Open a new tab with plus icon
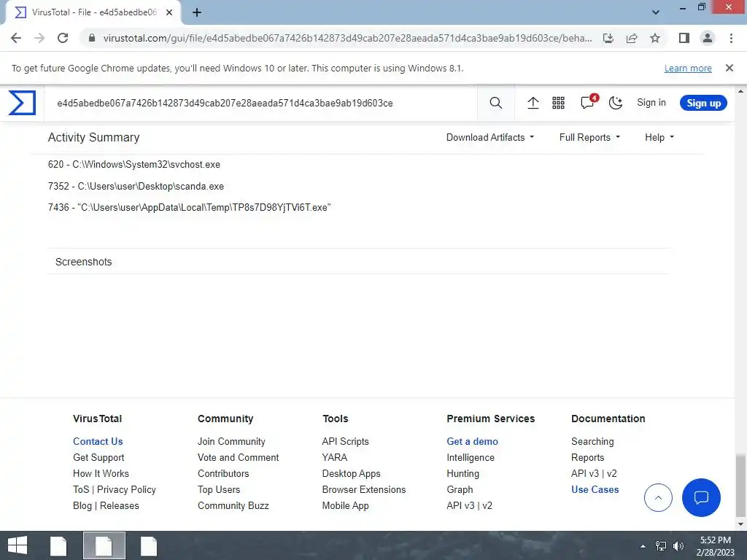The width and height of the screenshot is (747, 560). (197, 12)
